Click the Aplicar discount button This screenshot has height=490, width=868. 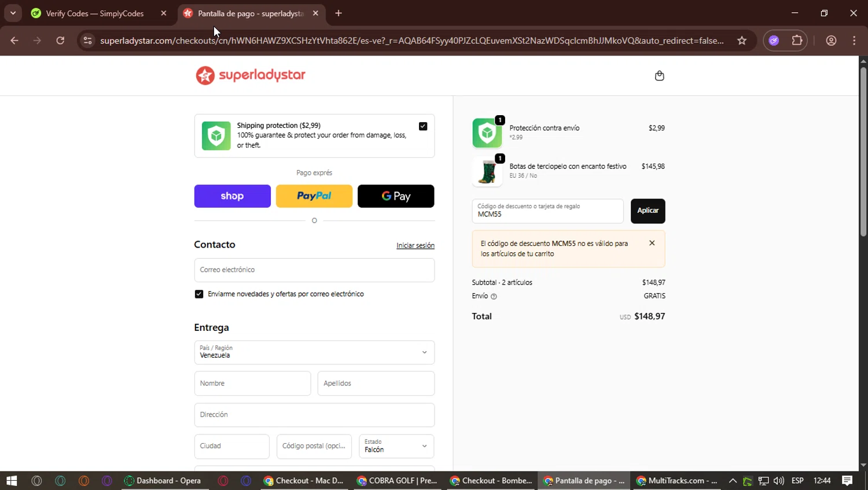coord(648,211)
